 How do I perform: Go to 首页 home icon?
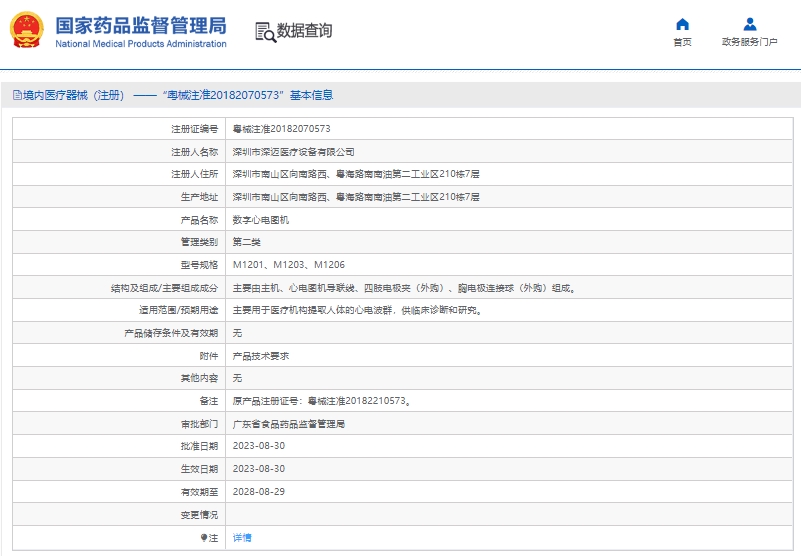pyautogui.click(x=682, y=24)
